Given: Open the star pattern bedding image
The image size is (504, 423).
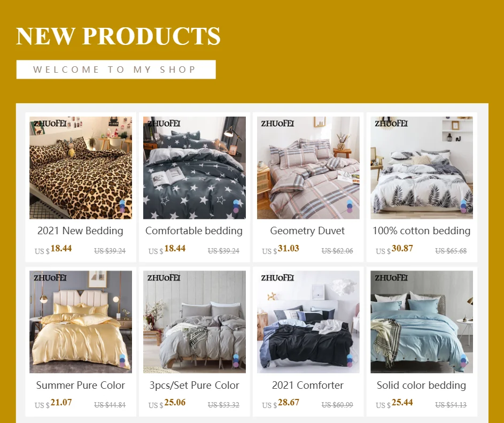Looking at the screenshot, I should point(195,167).
